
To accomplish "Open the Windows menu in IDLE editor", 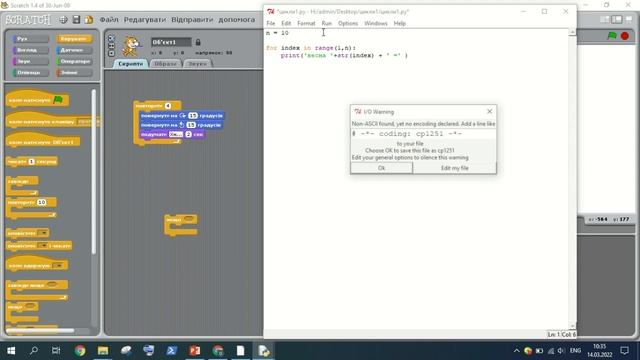I will pos(376,23).
